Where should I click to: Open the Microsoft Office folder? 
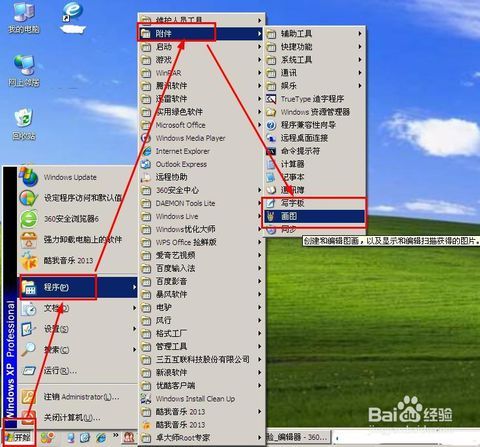coord(201,125)
